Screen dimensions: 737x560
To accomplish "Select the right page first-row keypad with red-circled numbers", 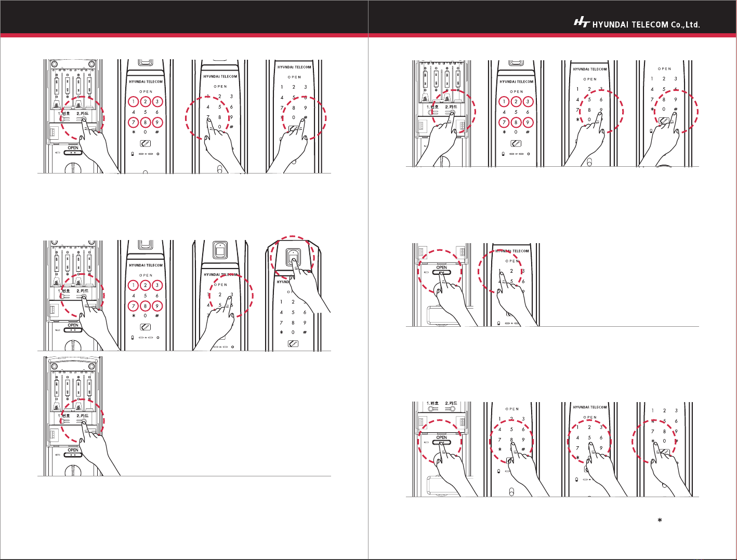I will pos(516,114).
